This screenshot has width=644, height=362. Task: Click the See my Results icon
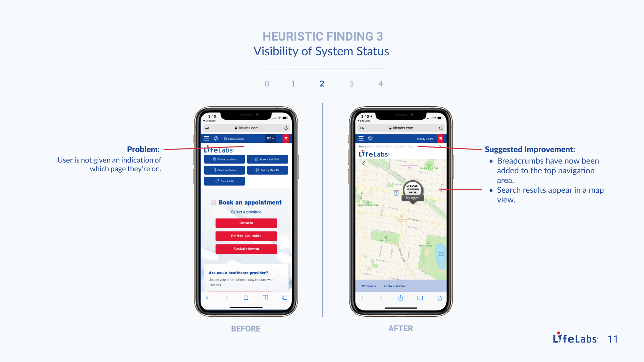point(257,170)
